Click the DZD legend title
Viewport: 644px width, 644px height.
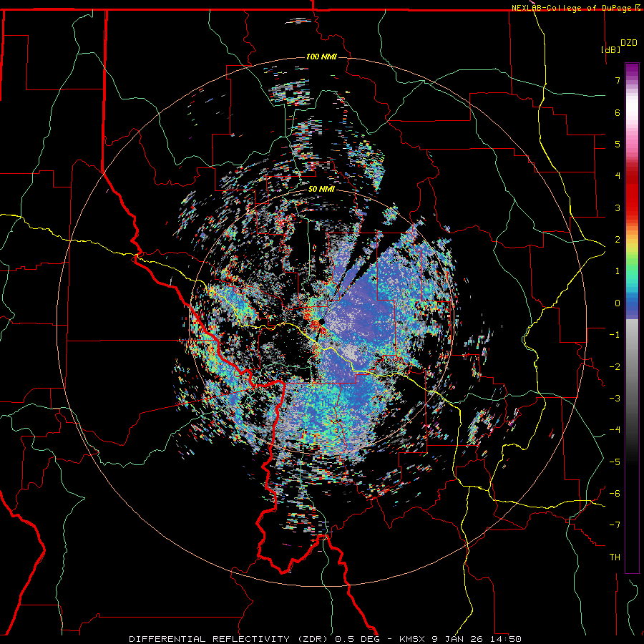[629, 43]
